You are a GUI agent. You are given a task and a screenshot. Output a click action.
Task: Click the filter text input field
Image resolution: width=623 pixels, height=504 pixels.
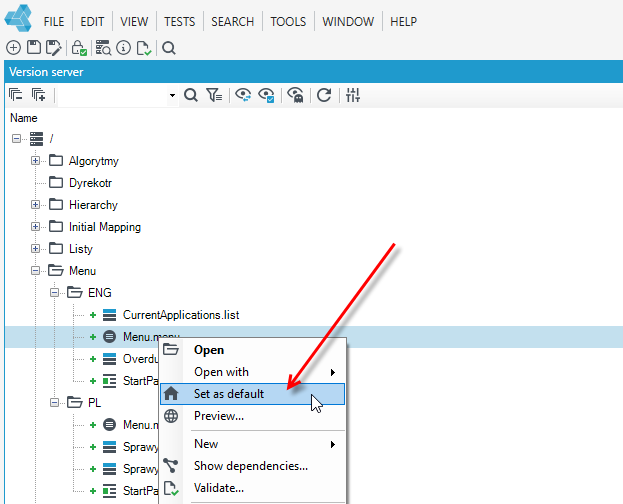click(113, 95)
